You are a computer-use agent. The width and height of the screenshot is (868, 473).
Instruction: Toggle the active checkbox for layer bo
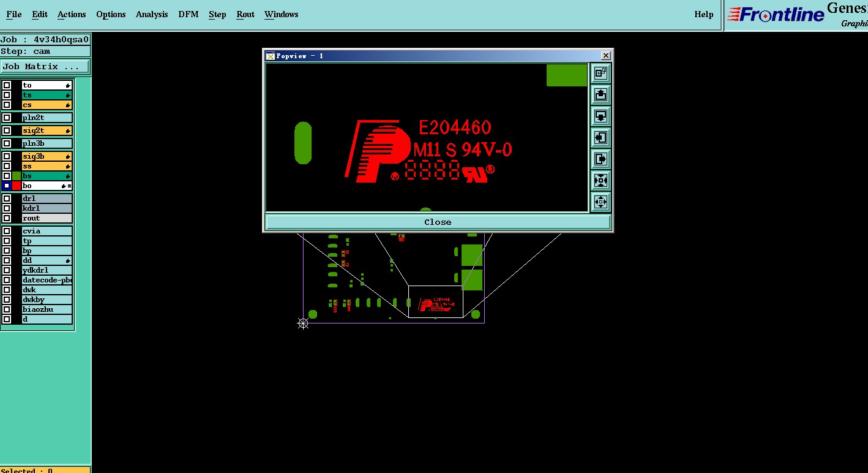[x=7, y=186]
